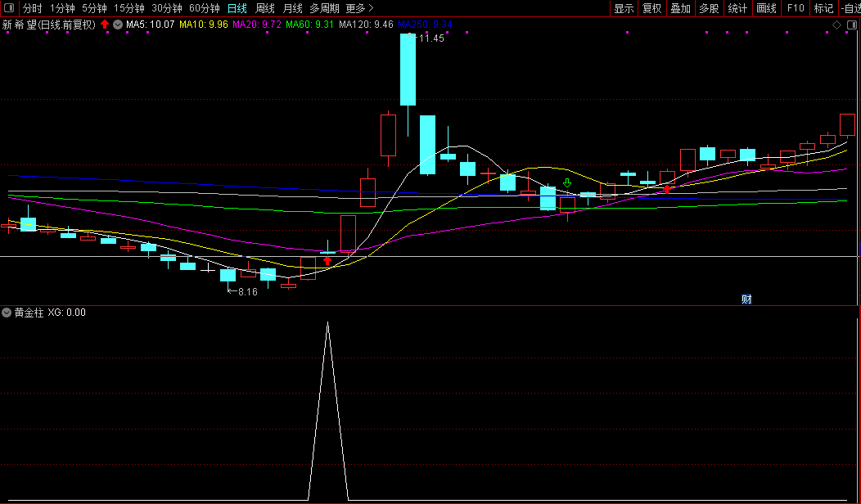
Task: Click the 8.16 low price label
Action: point(248,292)
